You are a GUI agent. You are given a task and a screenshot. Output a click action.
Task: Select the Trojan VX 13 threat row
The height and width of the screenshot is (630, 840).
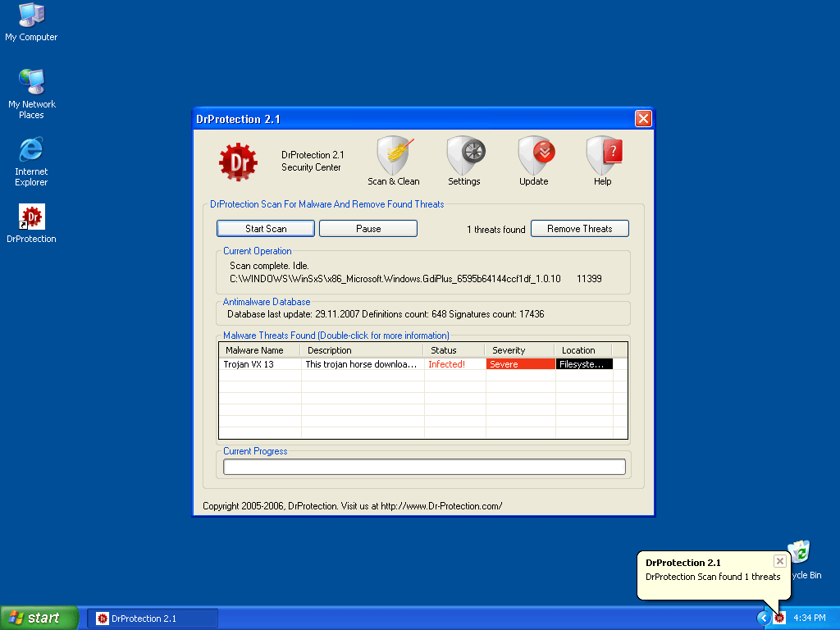(258, 364)
